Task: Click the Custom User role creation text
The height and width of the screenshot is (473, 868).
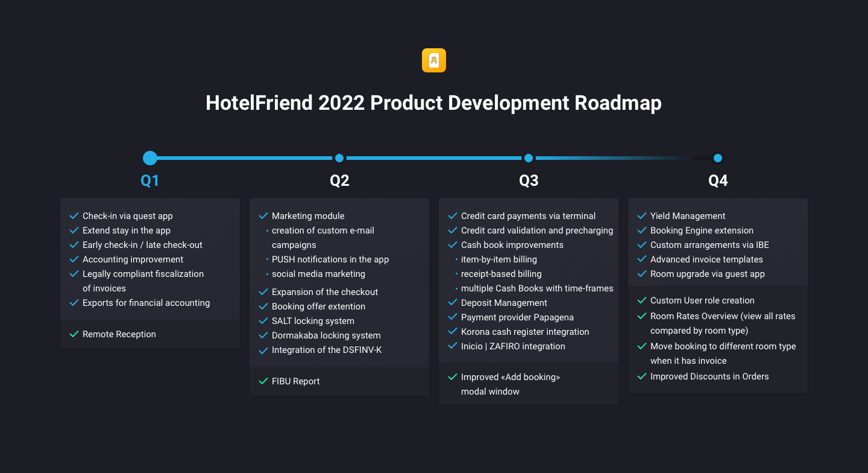Action: click(702, 300)
